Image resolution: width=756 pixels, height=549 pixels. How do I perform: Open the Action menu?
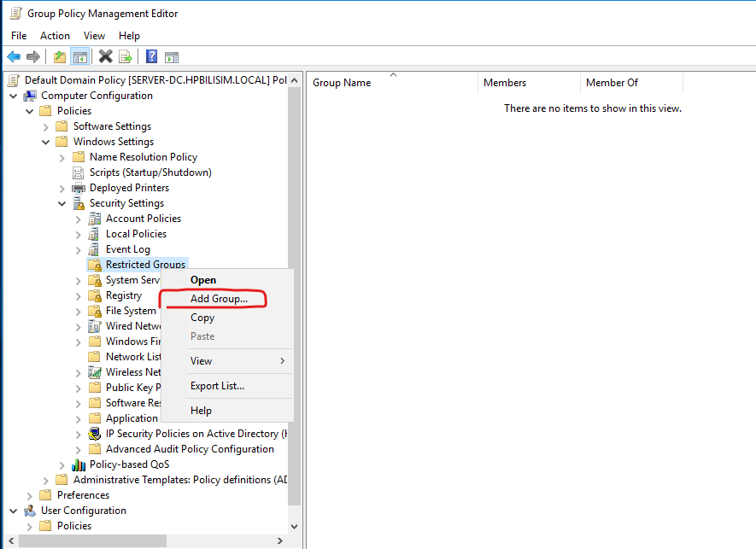[55, 36]
